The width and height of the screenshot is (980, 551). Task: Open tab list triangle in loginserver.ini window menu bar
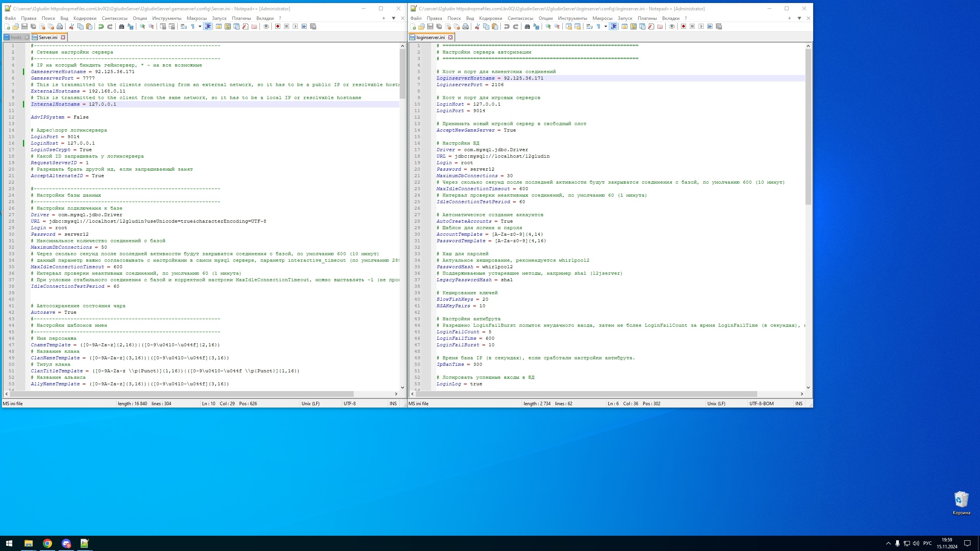click(799, 18)
